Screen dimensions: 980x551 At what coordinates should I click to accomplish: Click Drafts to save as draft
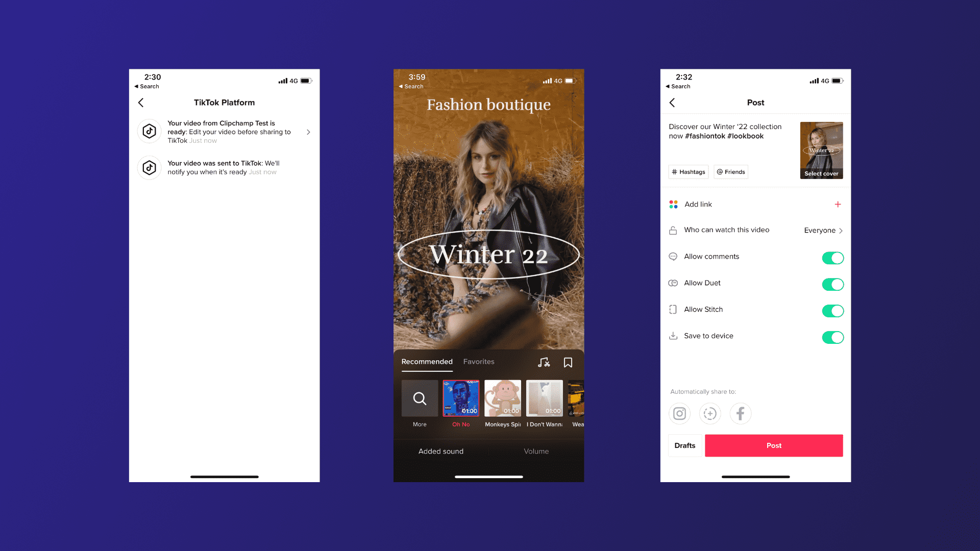point(684,445)
